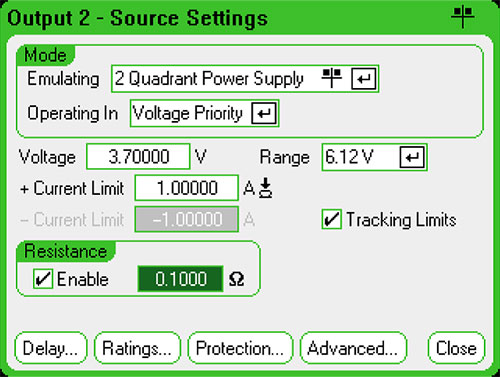
Task: Close the Source Settings dialog
Action: point(456,348)
